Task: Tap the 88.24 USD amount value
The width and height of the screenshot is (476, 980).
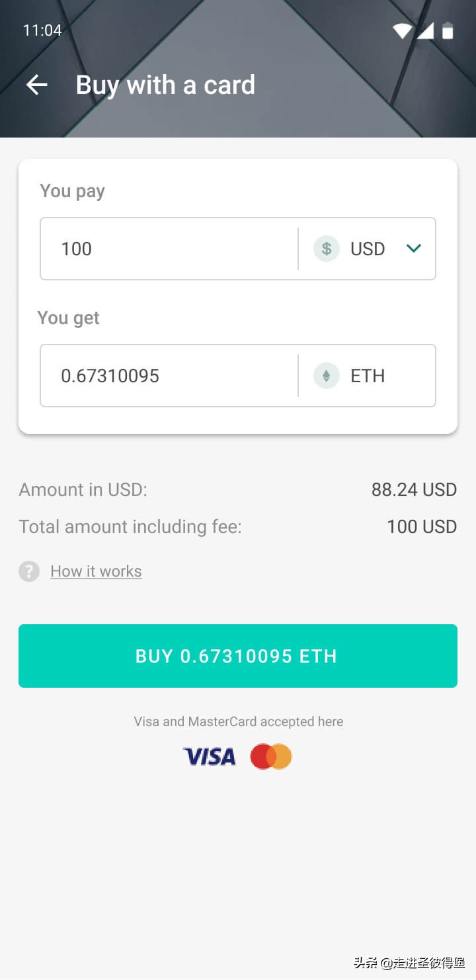Action: (414, 489)
